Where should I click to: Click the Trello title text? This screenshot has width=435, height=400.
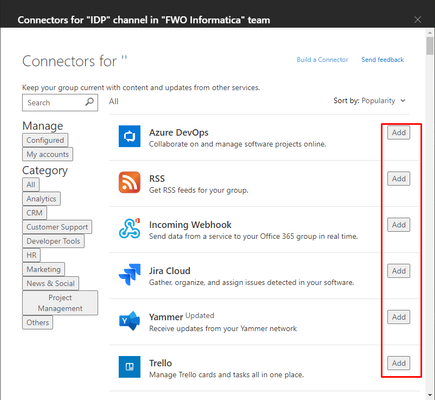(160, 363)
